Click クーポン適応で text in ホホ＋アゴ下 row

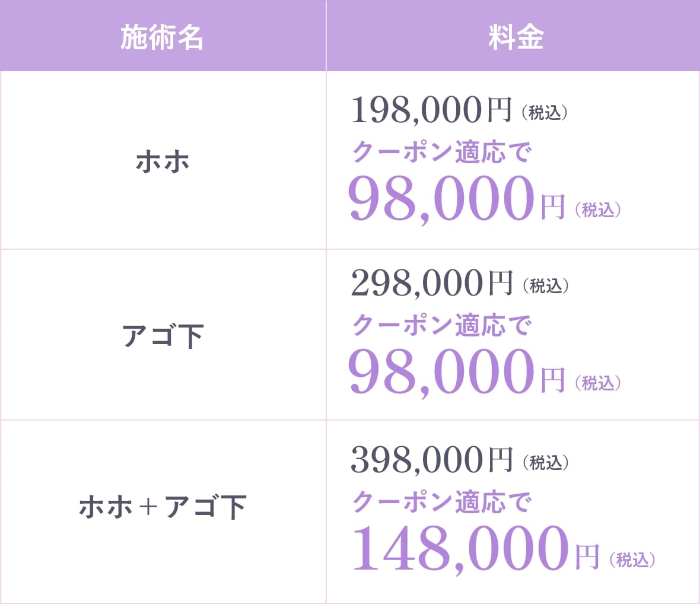click(x=441, y=501)
